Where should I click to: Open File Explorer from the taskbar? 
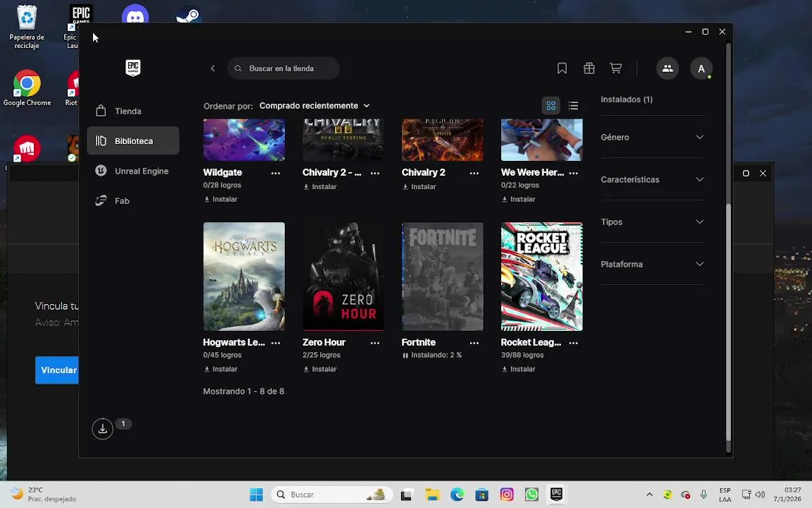point(432,495)
